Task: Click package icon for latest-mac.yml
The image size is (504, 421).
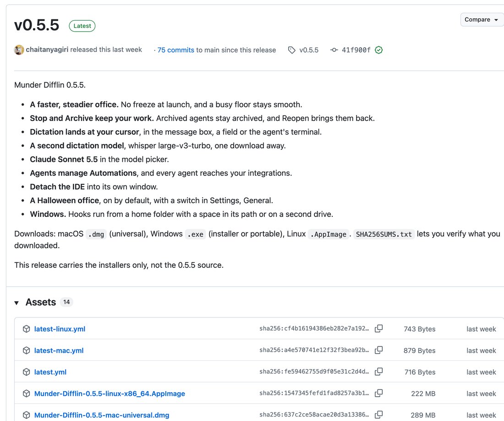Action: [x=27, y=350]
